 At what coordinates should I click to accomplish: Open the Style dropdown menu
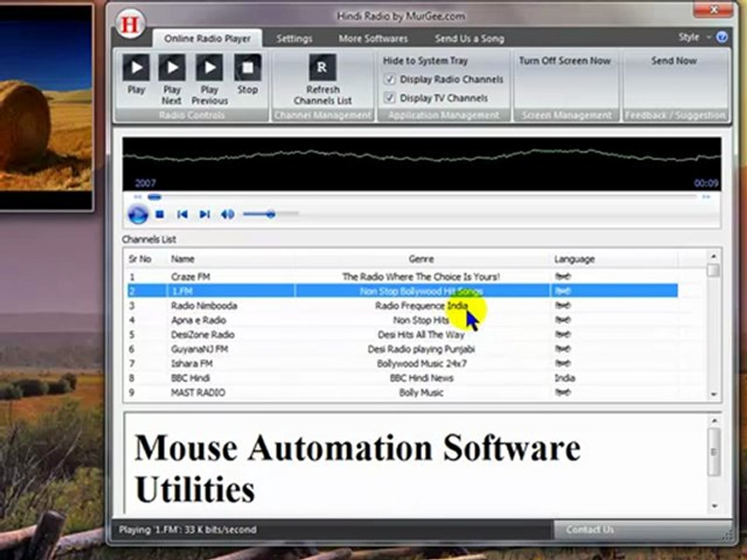(694, 37)
